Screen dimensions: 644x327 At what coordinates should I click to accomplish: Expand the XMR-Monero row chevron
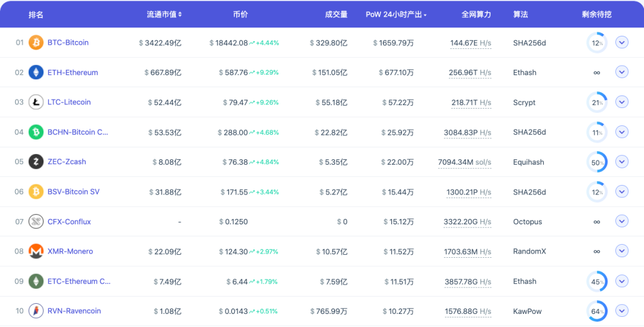point(622,251)
